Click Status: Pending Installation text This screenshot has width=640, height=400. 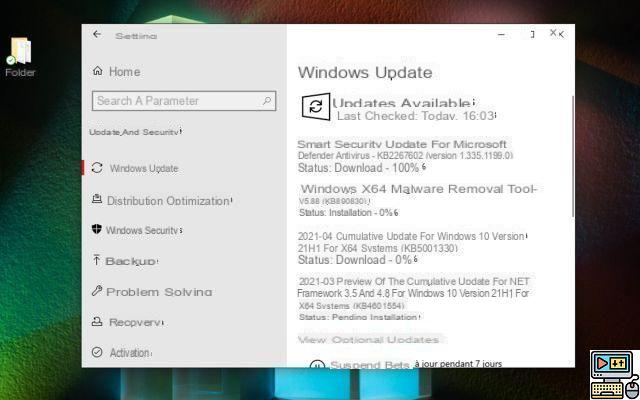click(x=358, y=317)
